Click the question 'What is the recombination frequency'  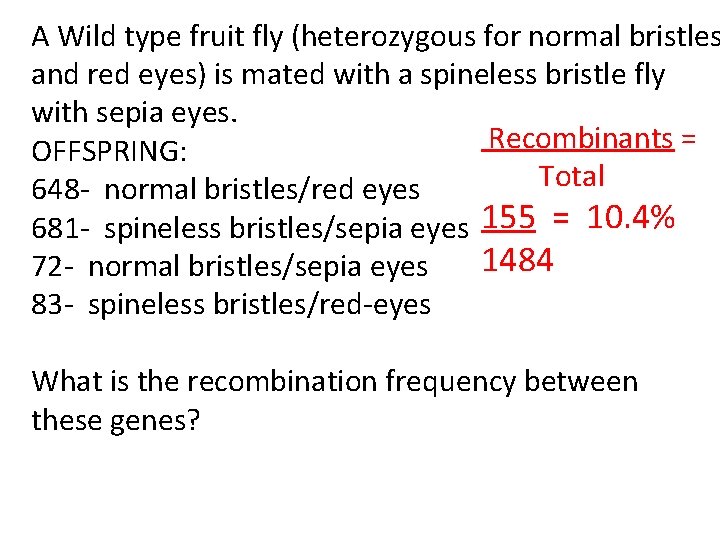(334, 382)
